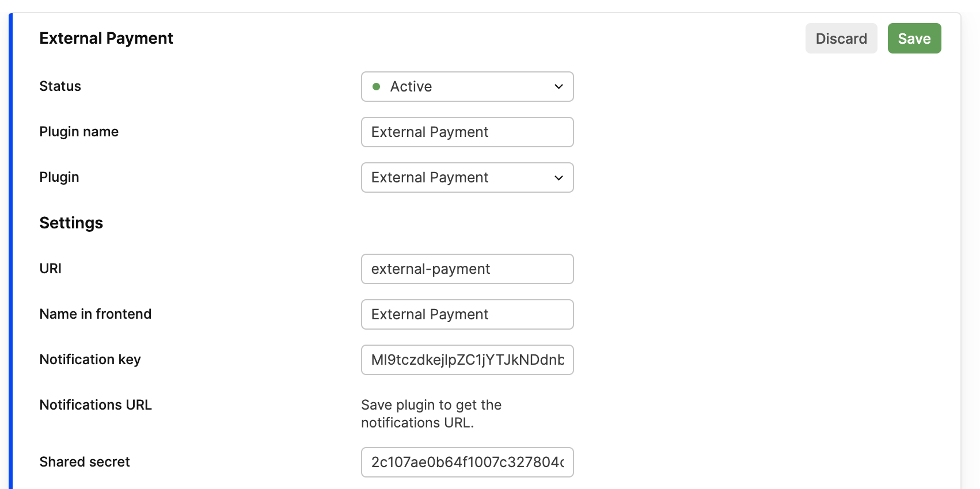This screenshot has width=980, height=489.
Task: Click the URI label
Action: (x=51, y=269)
